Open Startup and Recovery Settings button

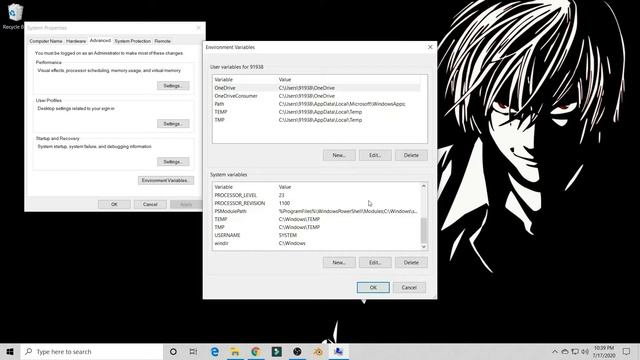[173, 162]
